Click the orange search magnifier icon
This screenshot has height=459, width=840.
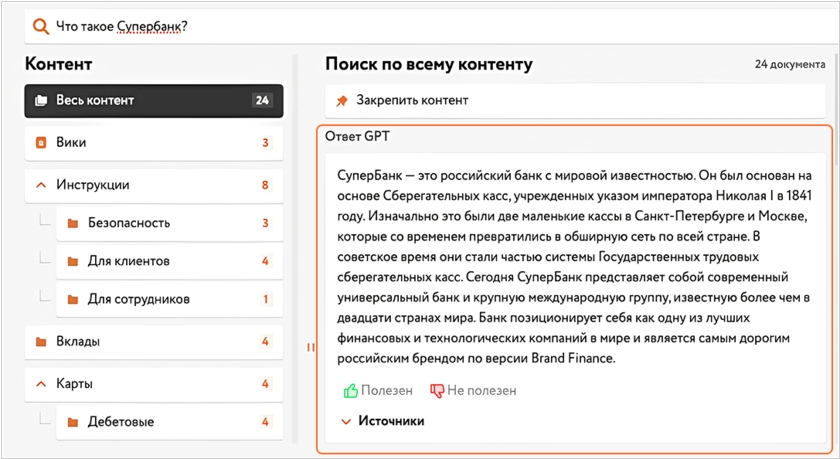pos(41,26)
